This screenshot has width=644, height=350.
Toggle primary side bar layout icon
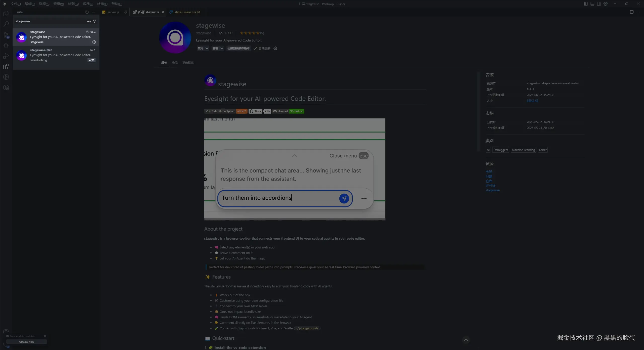click(x=586, y=4)
